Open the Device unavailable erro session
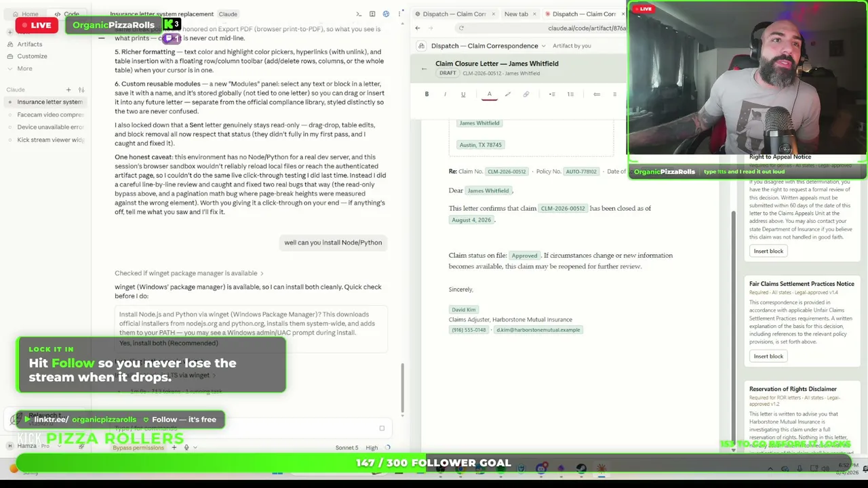The height and width of the screenshot is (488, 868). point(45,127)
